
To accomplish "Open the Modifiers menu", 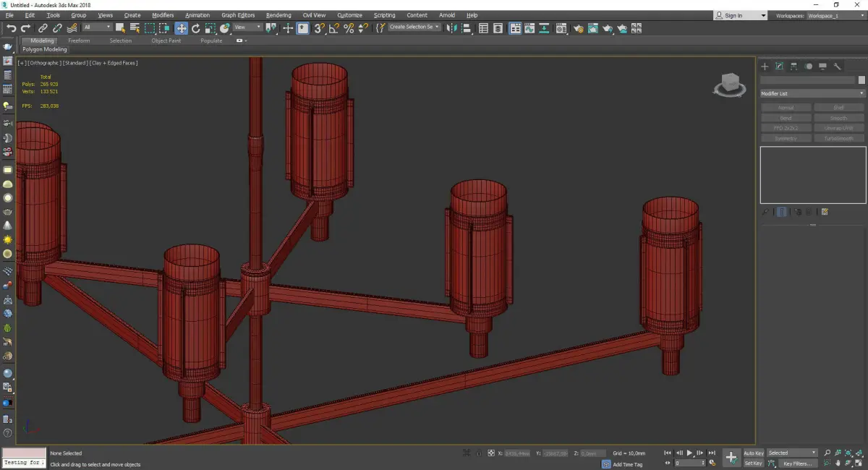I will (163, 15).
